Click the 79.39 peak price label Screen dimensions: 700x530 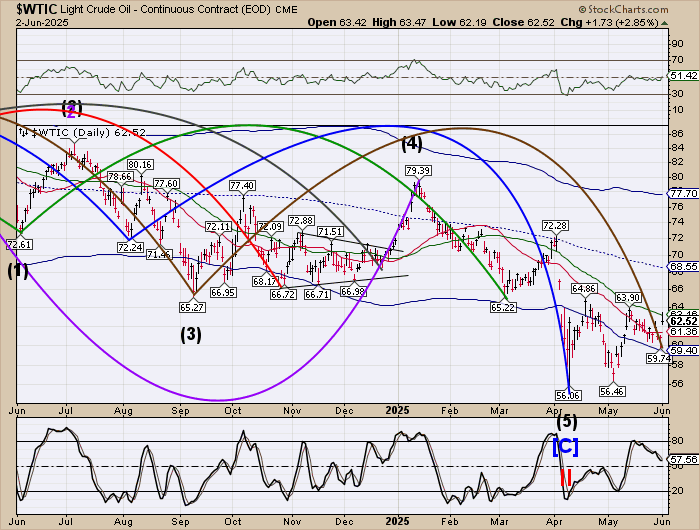pyautogui.click(x=419, y=172)
